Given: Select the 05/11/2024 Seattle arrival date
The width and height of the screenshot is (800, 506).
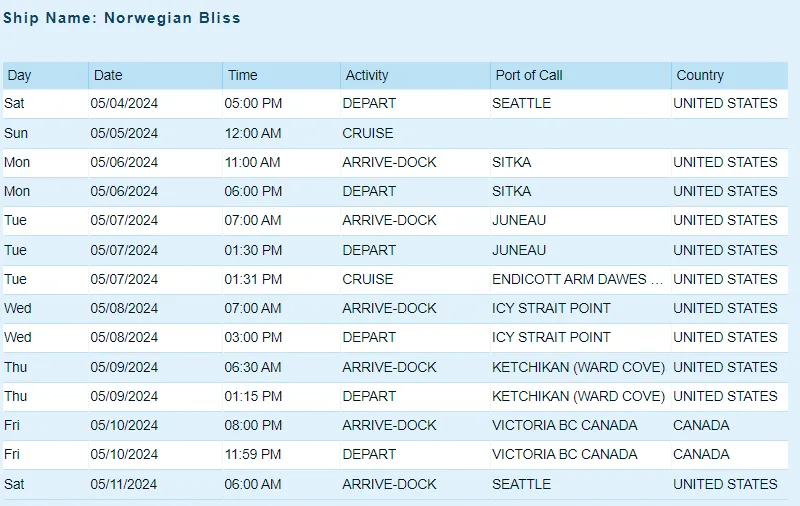Looking at the screenshot, I should (123, 484).
